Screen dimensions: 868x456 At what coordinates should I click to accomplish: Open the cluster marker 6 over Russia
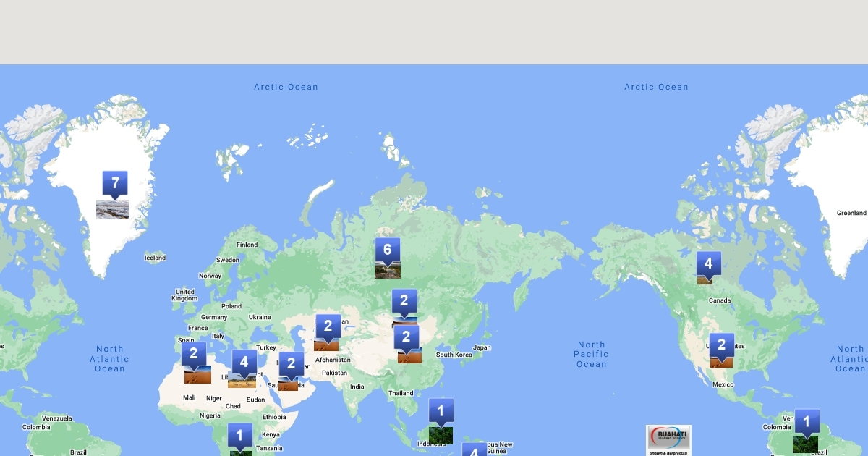tap(387, 250)
